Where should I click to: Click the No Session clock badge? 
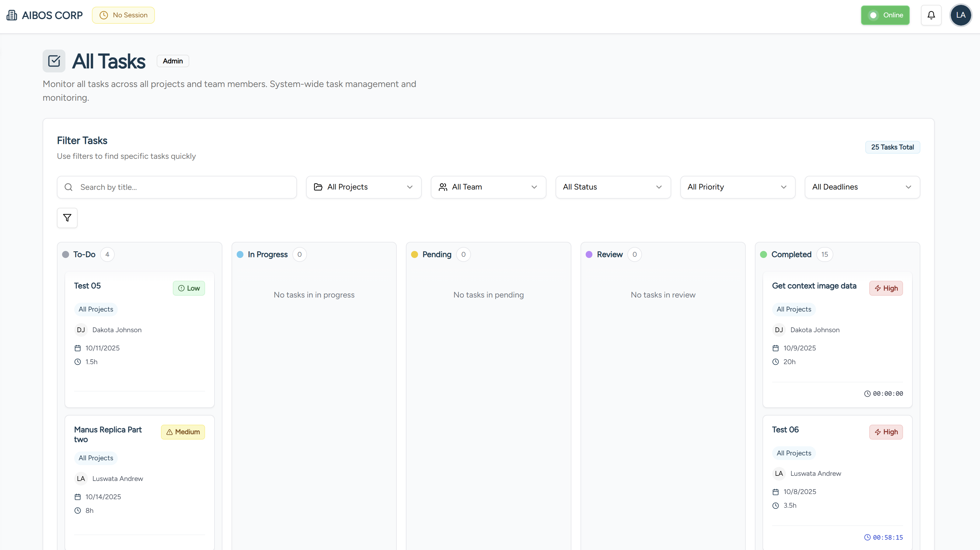point(123,15)
